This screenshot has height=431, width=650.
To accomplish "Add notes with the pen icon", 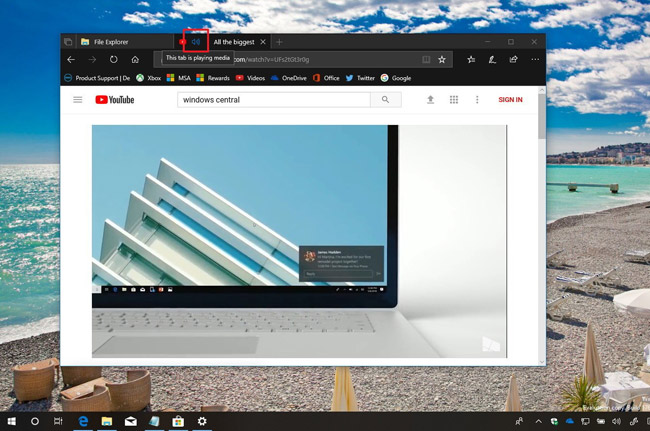I will tap(492, 60).
